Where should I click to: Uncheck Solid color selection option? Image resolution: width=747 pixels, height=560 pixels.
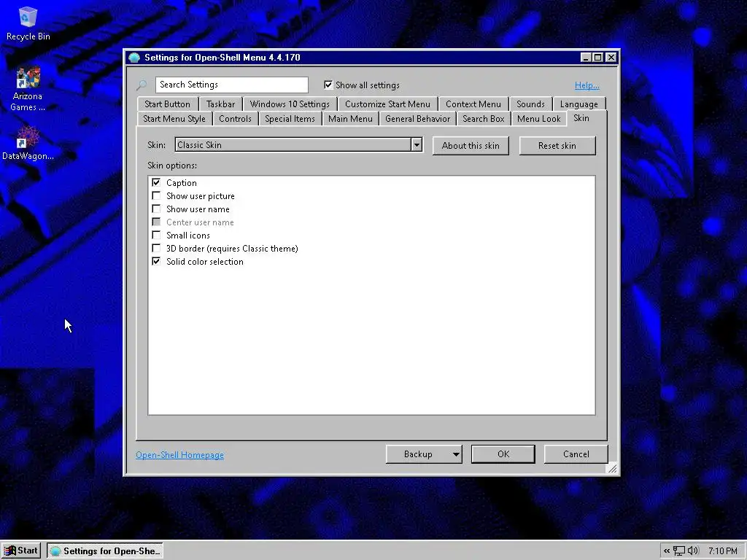(156, 261)
